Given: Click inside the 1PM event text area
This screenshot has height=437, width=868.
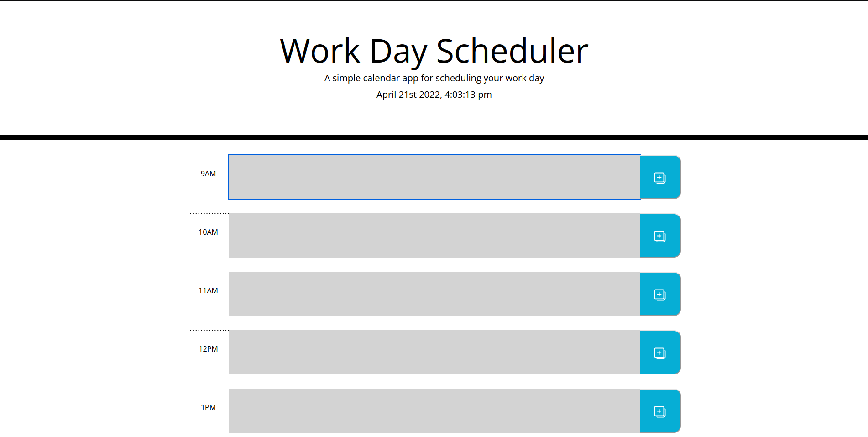Looking at the screenshot, I should coord(434,411).
